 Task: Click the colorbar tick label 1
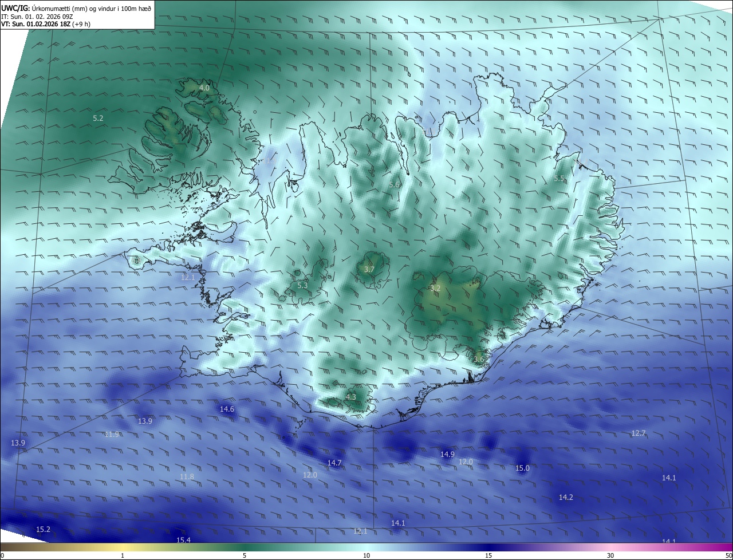click(123, 555)
